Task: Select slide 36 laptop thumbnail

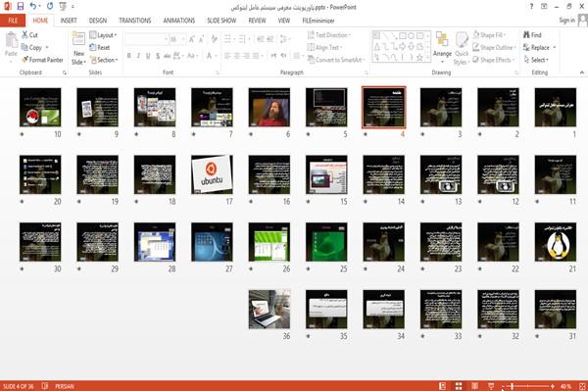Action: [269, 310]
